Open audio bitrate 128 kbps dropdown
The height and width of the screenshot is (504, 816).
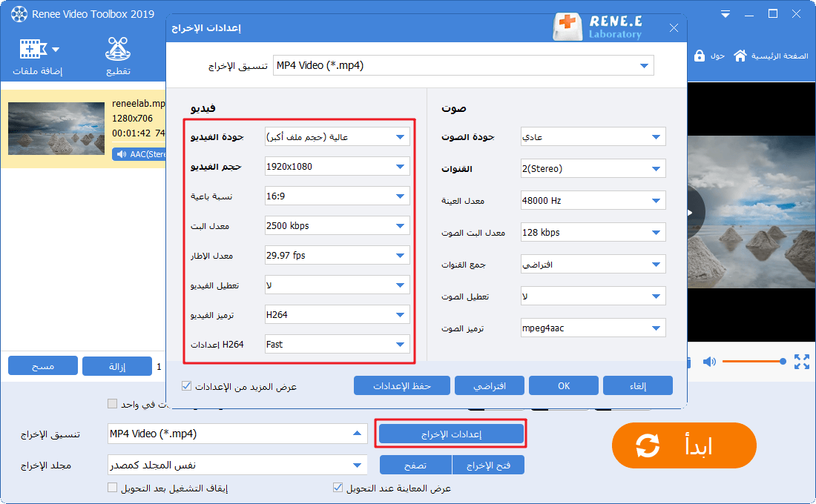593,233
